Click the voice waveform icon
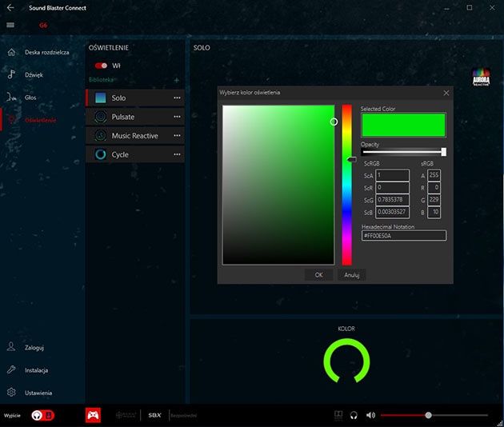The image size is (504, 427). pos(11,97)
